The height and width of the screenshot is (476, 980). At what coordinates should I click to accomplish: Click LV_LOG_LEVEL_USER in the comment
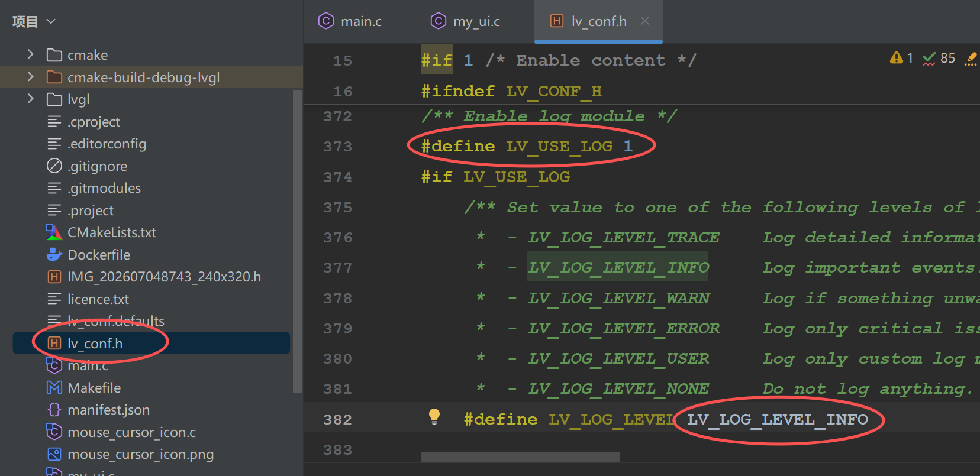pos(618,358)
